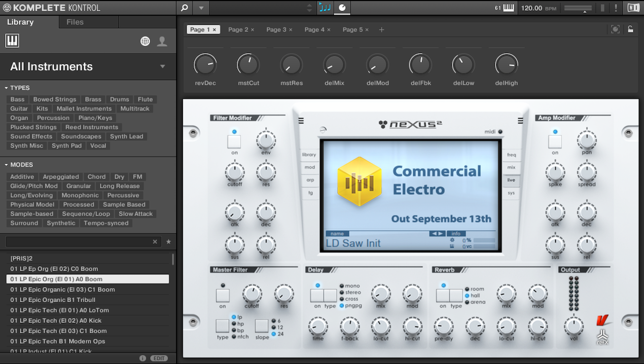Click the BPM tempo value 120.00
This screenshot has height=364, width=644.
tap(531, 8)
